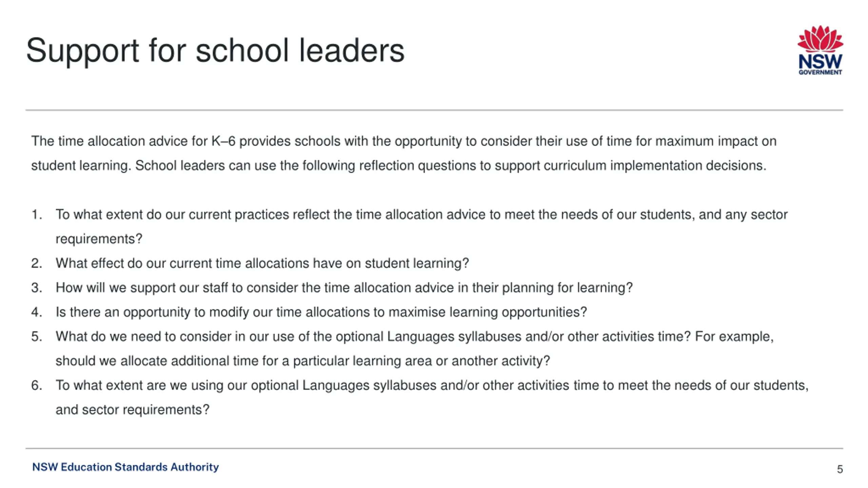Click the list number 5 marker
868x488 pixels.
tap(37, 337)
